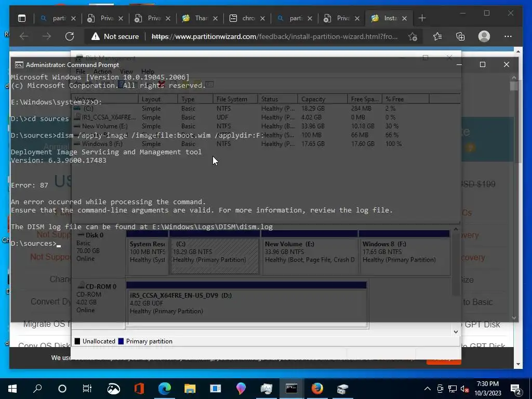Select the (C:) 18.29 GB partition block
532x399 pixels.
click(215, 253)
